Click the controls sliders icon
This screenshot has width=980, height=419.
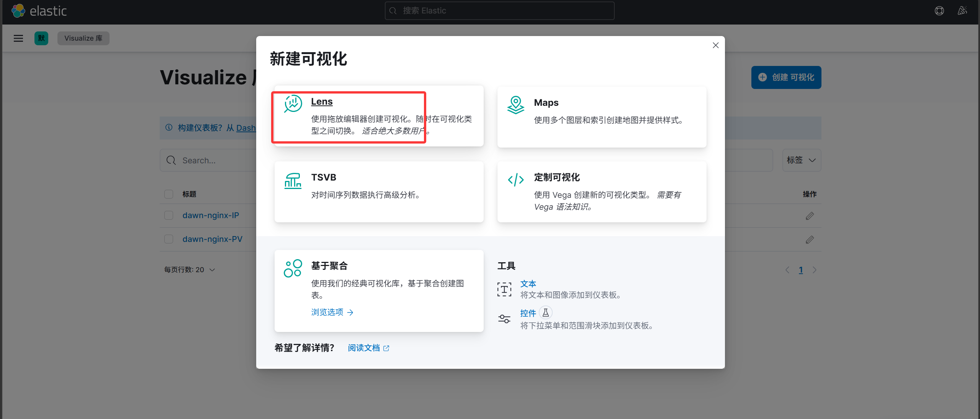504,319
